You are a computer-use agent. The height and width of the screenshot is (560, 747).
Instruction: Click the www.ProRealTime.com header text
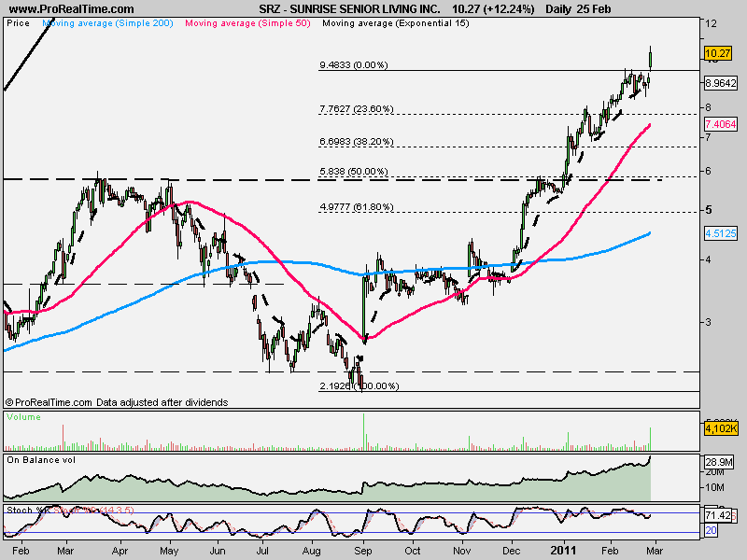tap(72, 9)
